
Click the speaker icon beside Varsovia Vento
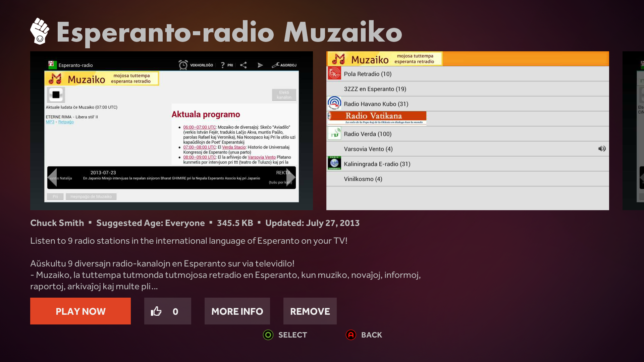coord(602,148)
